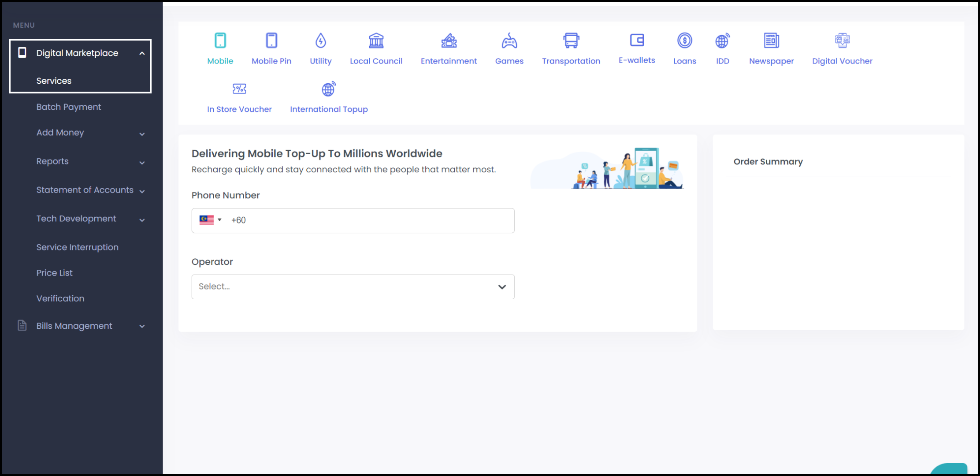This screenshot has width=980, height=476.
Task: Click the Add Money menu label
Action: point(60,133)
